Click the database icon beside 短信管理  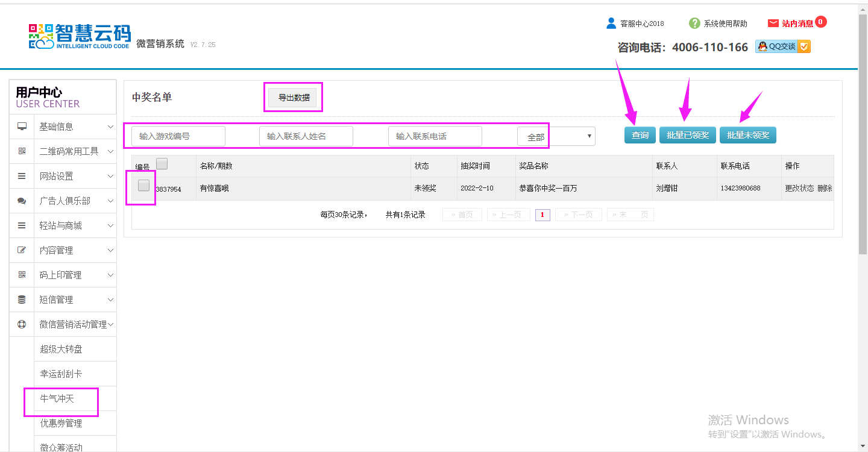click(22, 300)
